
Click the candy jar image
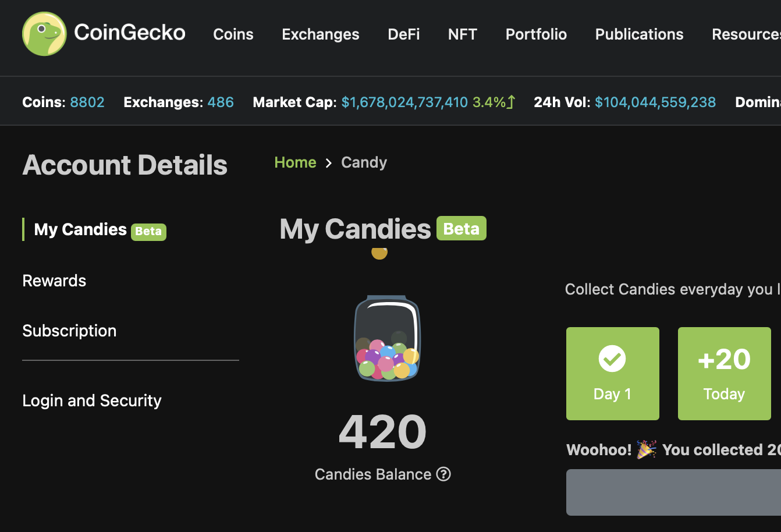click(387, 338)
